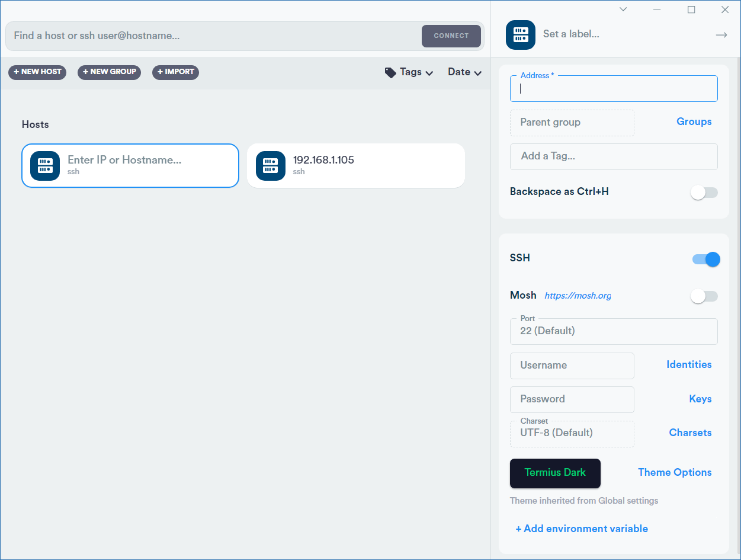Click the arrow icon to collapse the host panel
Viewport: 741px width, 560px height.
(x=721, y=35)
